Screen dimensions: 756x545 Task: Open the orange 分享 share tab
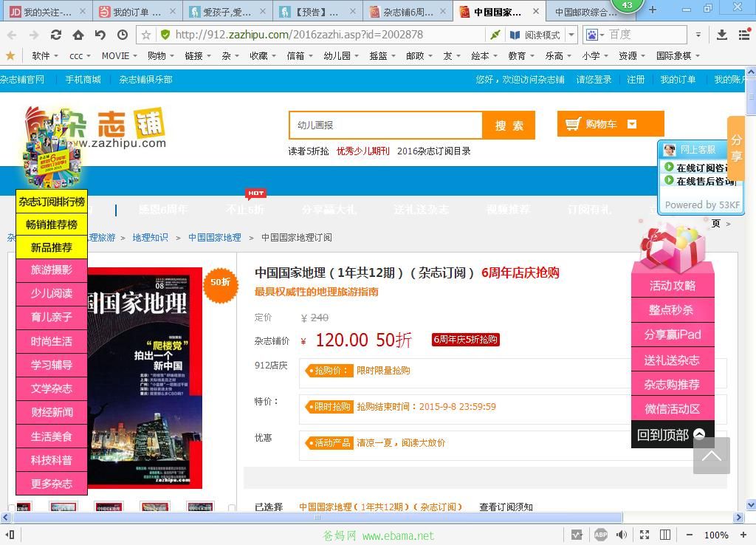pyautogui.click(x=736, y=148)
